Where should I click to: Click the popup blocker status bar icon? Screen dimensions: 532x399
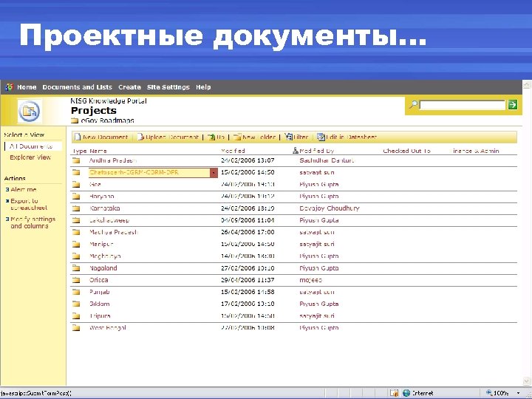coord(394,393)
